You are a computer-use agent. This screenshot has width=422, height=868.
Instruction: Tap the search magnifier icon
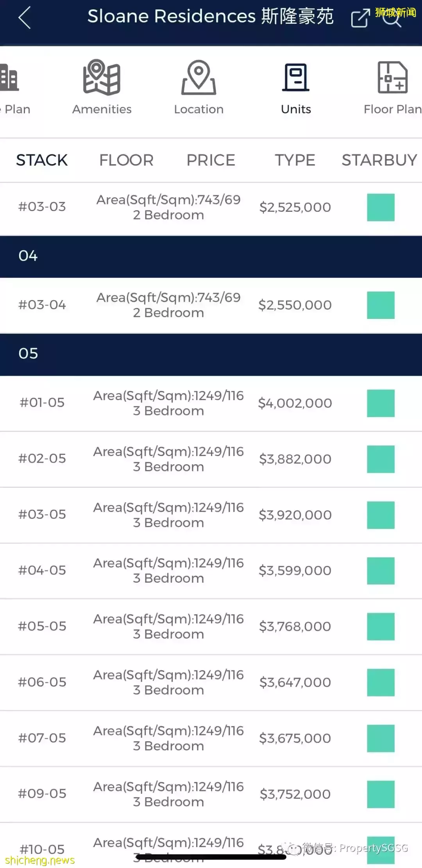(392, 18)
